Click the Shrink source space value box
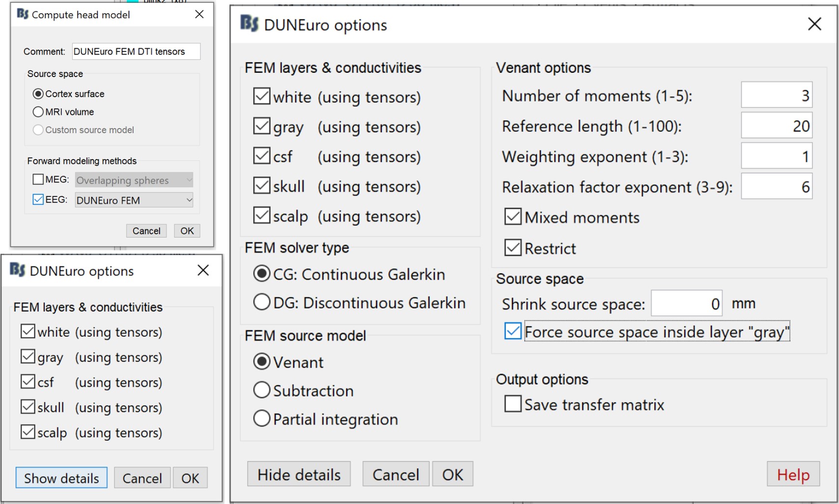This screenshot has height=504, width=839. 686,304
